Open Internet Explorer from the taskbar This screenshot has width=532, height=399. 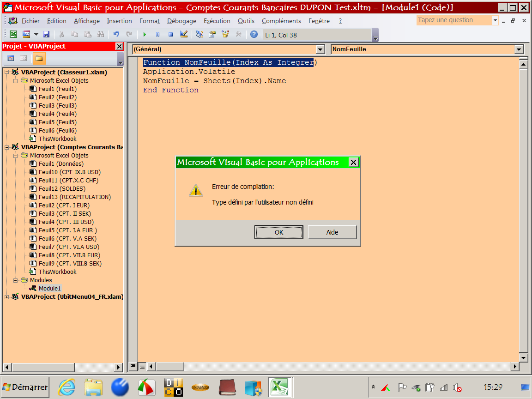[x=67, y=387]
